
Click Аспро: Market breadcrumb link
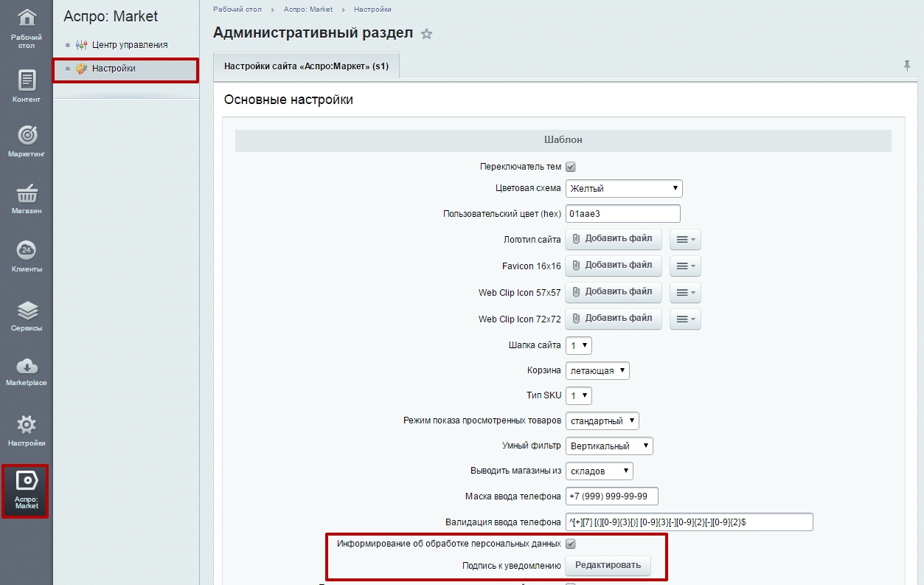tap(308, 10)
